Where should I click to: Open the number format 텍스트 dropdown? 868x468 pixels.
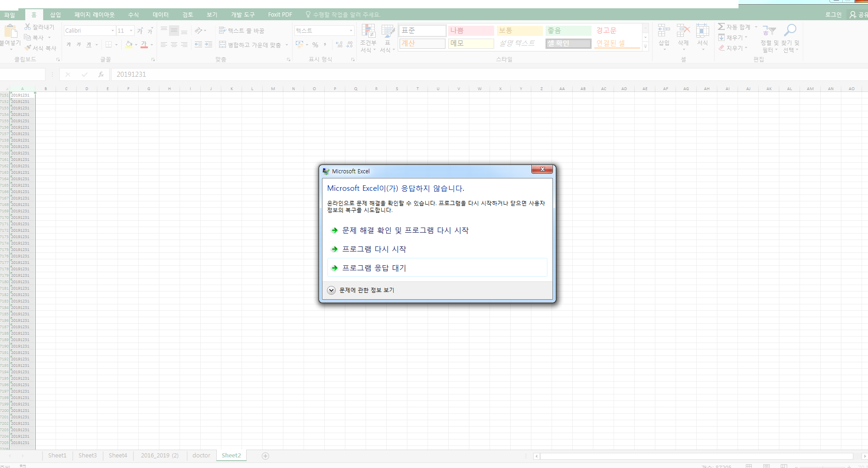coord(351,31)
